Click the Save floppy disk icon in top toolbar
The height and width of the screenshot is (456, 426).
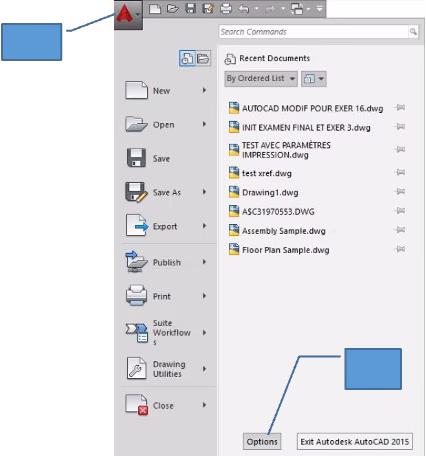coord(190,8)
